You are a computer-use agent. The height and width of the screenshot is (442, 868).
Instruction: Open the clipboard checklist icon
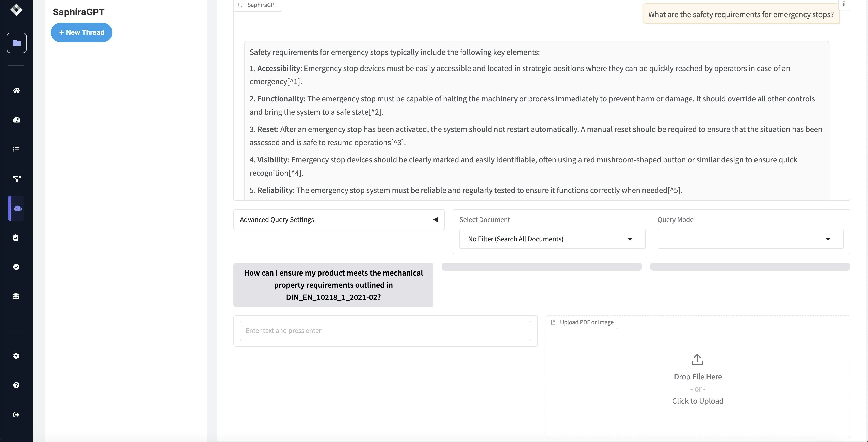click(x=16, y=238)
